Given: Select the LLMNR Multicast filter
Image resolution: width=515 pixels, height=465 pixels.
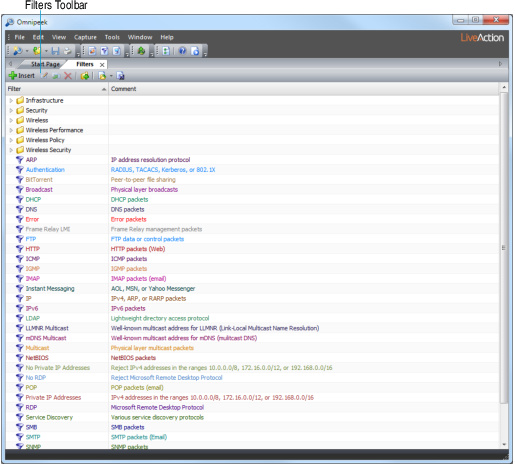Looking at the screenshot, I should pyautogui.click(x=47, y=328).
